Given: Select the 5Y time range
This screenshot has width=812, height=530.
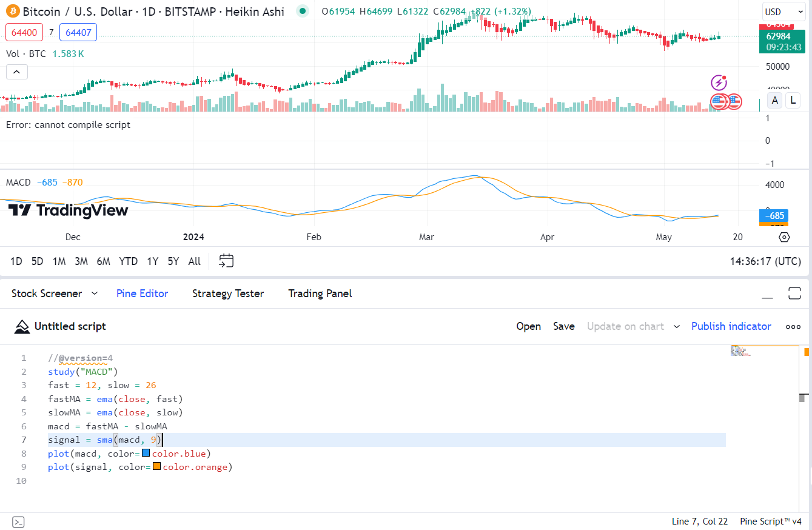Looking at the screenshot, I should [173, 261].
